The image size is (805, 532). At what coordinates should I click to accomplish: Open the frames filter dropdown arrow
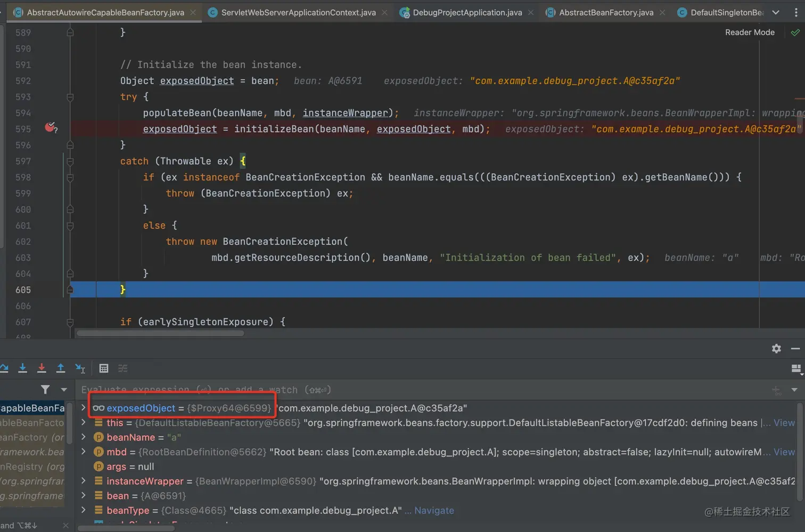[x=64, y=390]
